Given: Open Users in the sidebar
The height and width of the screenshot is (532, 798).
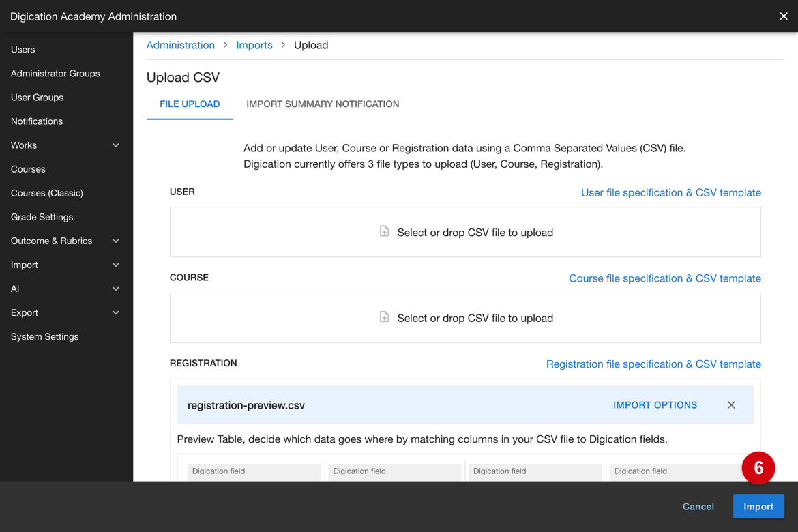Looking at the screenshot, I should (23, 49).
